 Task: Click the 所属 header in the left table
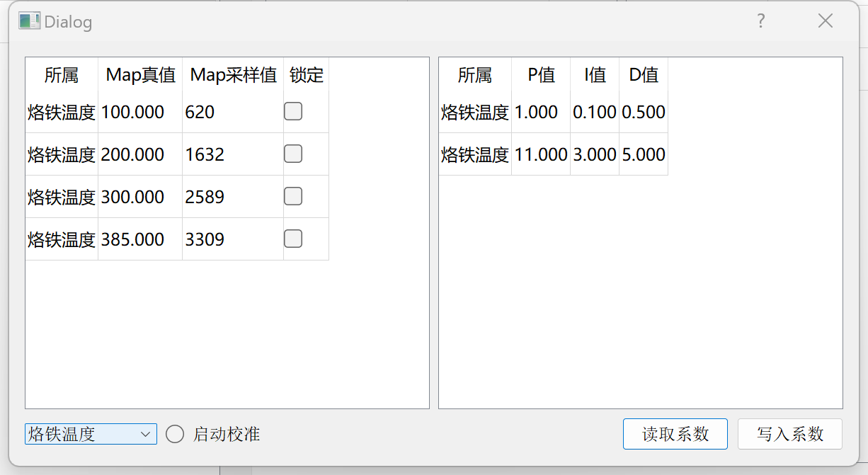pos(62,74)
